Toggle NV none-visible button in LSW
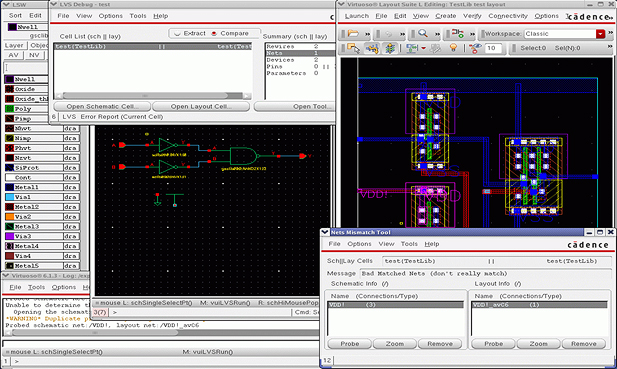 (x=34, y=55)
